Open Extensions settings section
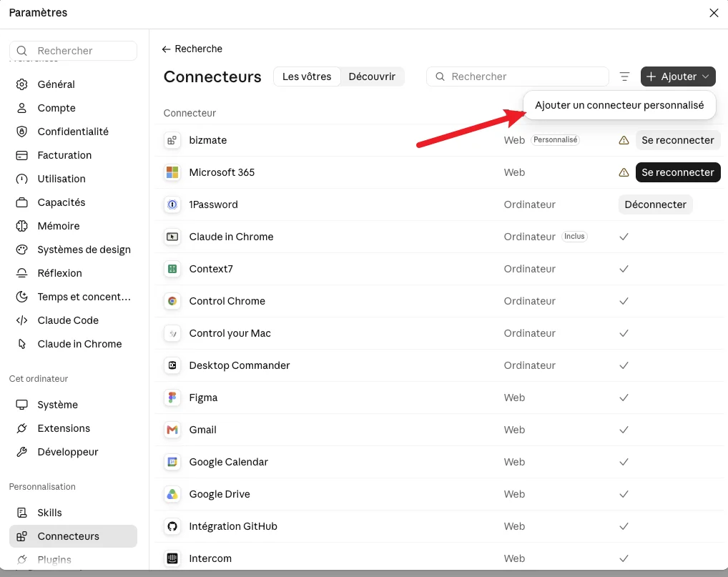Viewport: 728px width, 577px height. pyautogui.click(x=73, y=428)
